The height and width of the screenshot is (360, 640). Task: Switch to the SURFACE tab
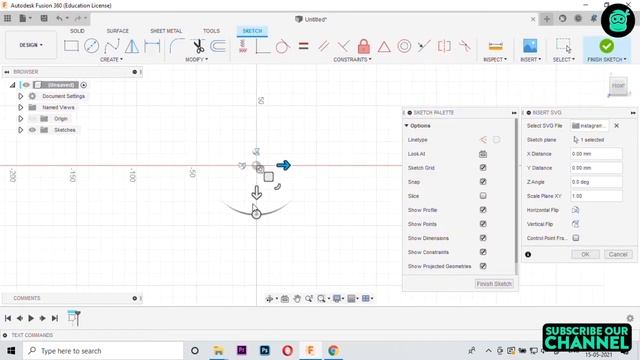click(118, 31)
